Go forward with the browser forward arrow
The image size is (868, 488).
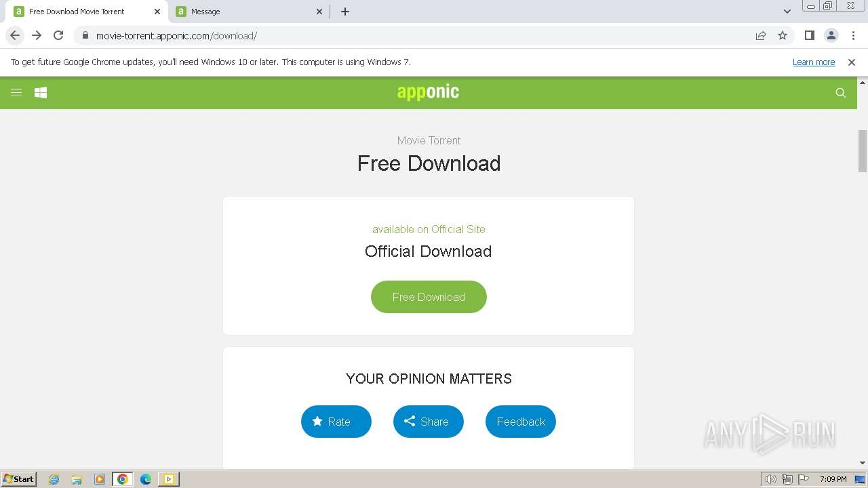[37, 35]
